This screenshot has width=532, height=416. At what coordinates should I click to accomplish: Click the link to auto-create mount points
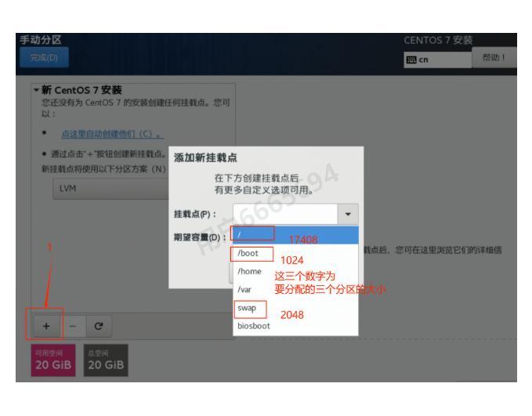tap(112, 134)
